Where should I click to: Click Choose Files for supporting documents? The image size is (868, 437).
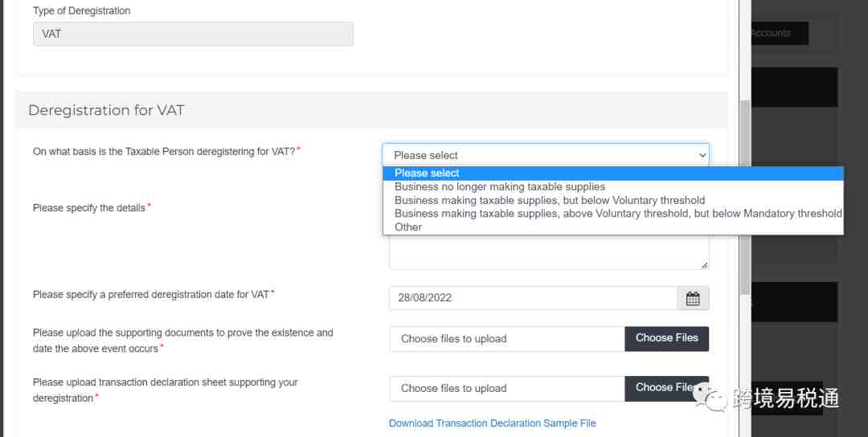(x=666, y=338)
